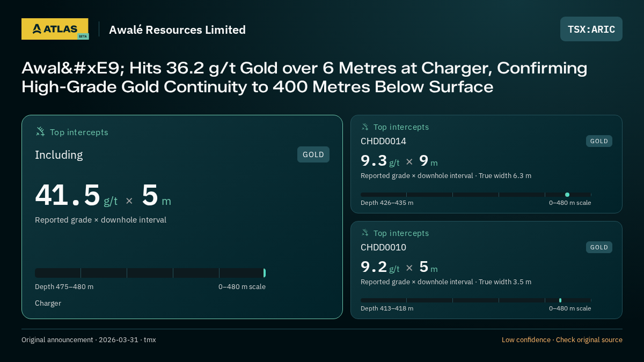Click the headline about 36.2 g/t Gold

coord(304,77)
